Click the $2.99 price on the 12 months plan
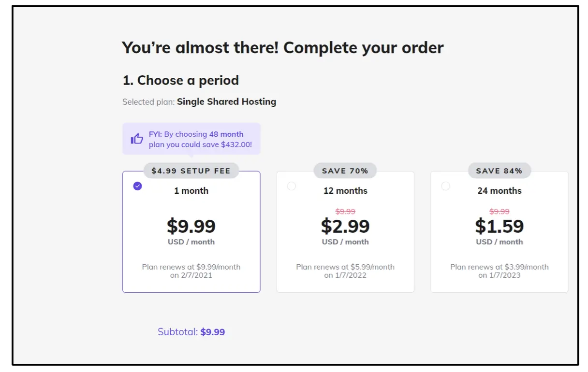The width and height of the screenshot is (588, 372). tap(345, 226)
